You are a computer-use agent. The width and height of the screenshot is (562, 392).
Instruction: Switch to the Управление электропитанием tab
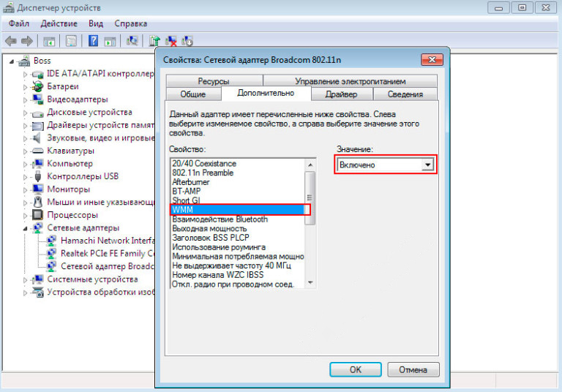click(x=351, y=81)
